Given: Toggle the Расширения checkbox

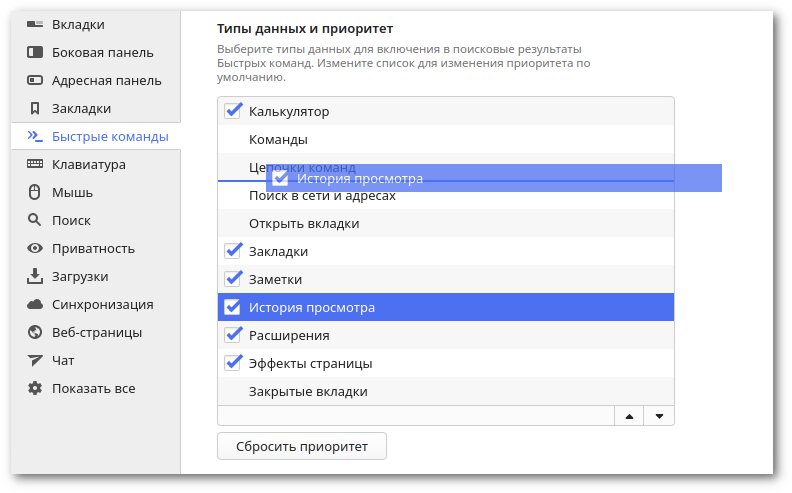Looking at the screenshot, I should [234, 335].
